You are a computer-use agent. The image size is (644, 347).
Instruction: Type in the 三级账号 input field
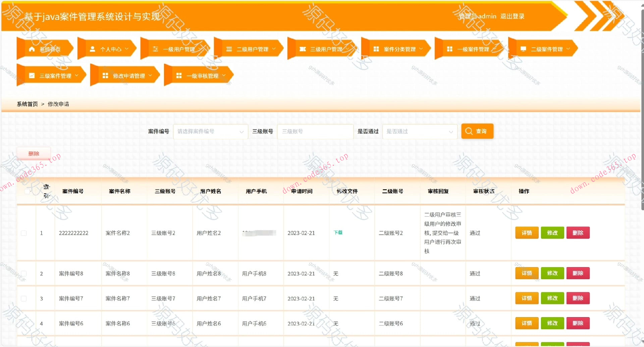(315, 132)
